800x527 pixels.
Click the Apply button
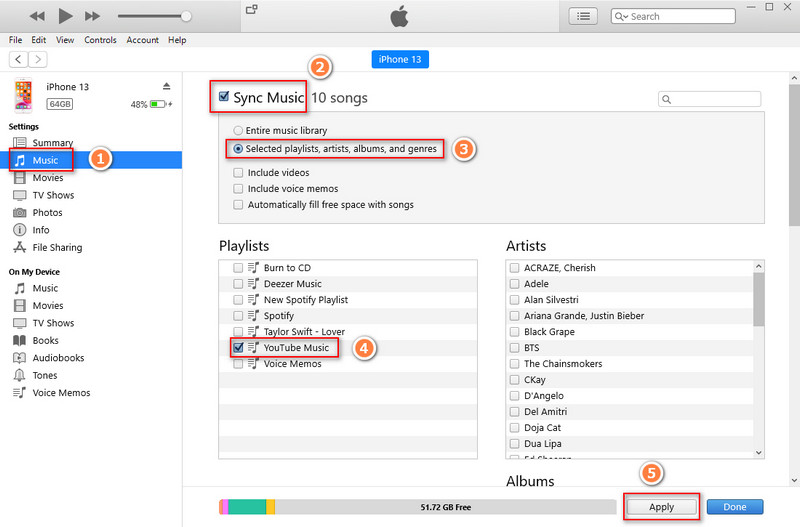coord(661,507)
